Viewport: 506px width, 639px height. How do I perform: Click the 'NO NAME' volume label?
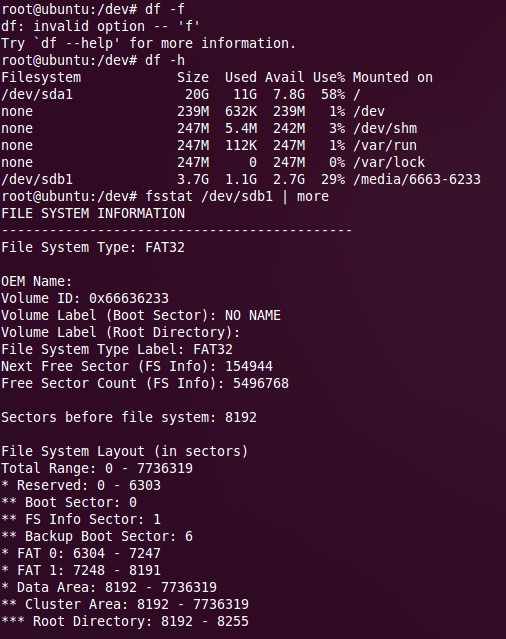point(253,315)
